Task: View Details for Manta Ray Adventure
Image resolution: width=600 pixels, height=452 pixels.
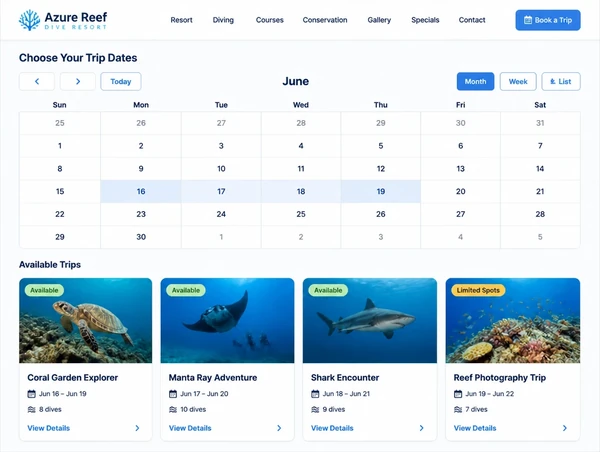Action: 190,428
